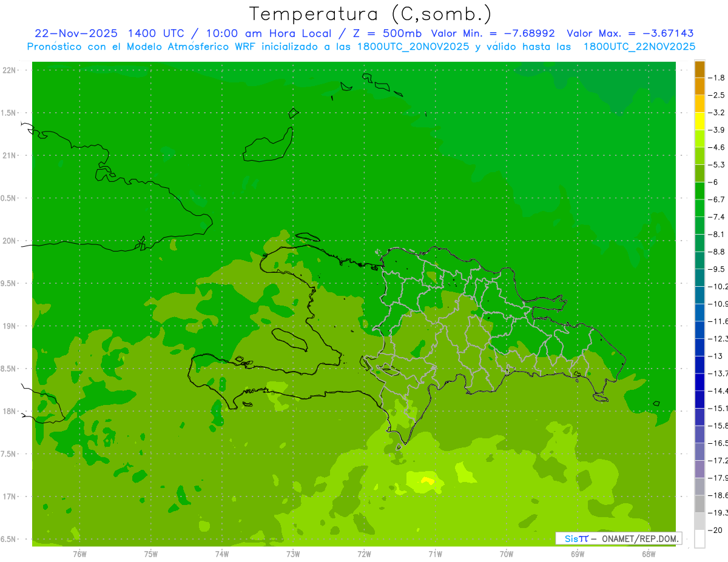The height and width of the screenshot is (562, 728).
Task: Click the 69W longitude axis label
Action: coord(578,554)
